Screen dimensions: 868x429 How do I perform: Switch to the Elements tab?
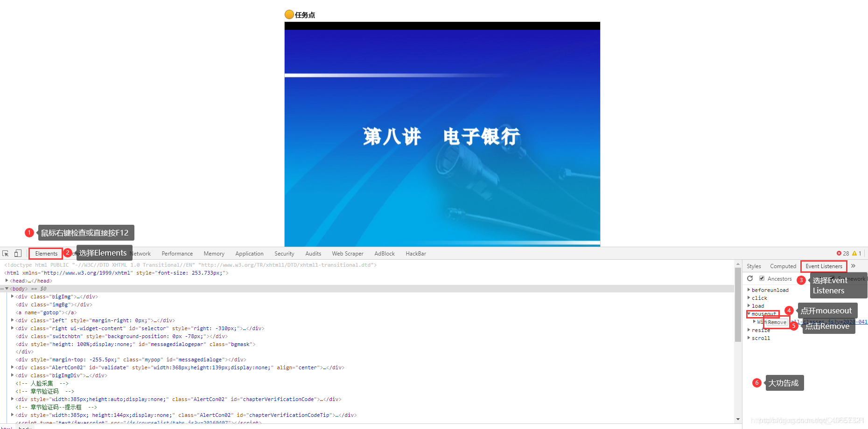46,254
